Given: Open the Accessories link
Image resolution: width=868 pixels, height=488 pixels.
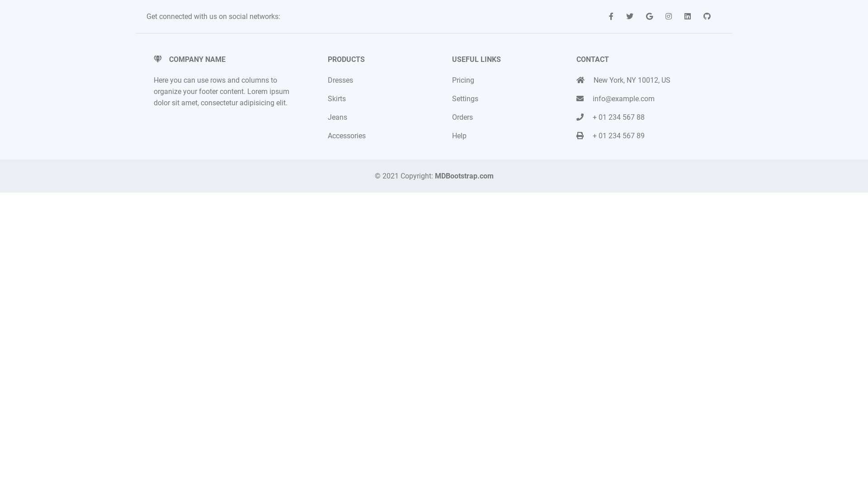Looking at the screenshot, I should (346, 136).
